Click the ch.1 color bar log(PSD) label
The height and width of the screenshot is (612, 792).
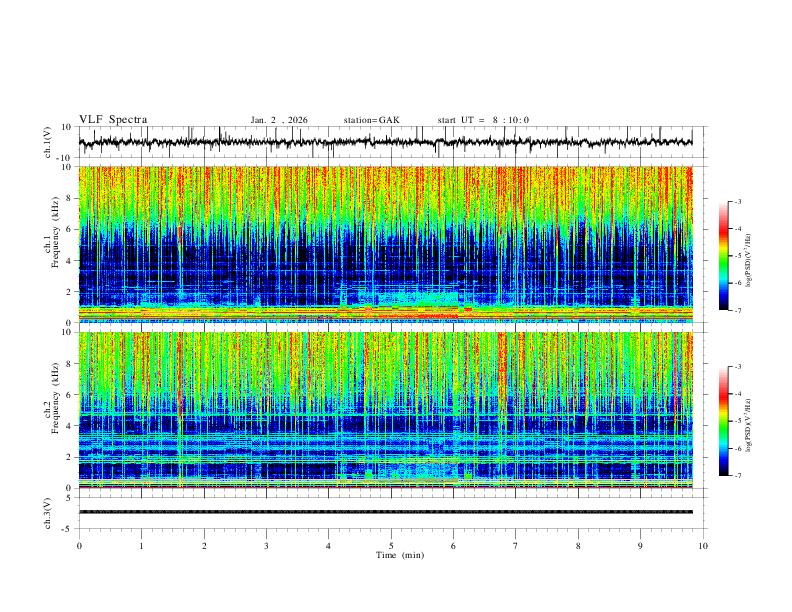pyautogui.click(x=749, y=261)
